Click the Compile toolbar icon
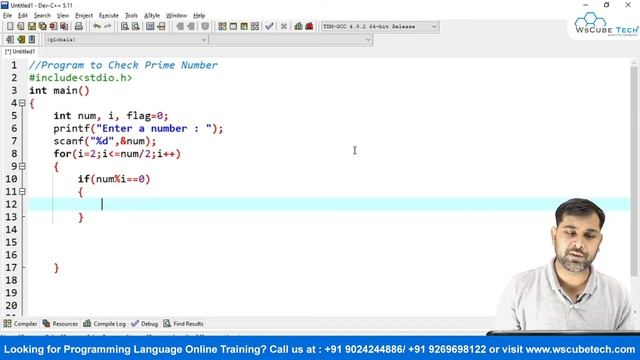Viewport: 640px width, 360px height. pyautogui.click(x=222, y=27)
